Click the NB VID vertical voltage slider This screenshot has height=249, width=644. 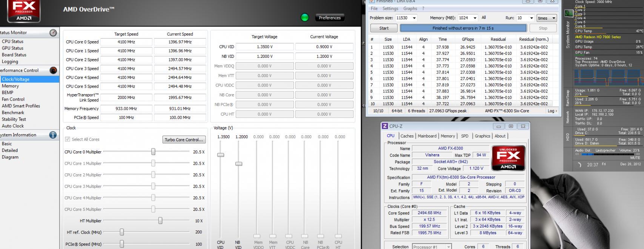pyautogui.click(x=238, y=164)
